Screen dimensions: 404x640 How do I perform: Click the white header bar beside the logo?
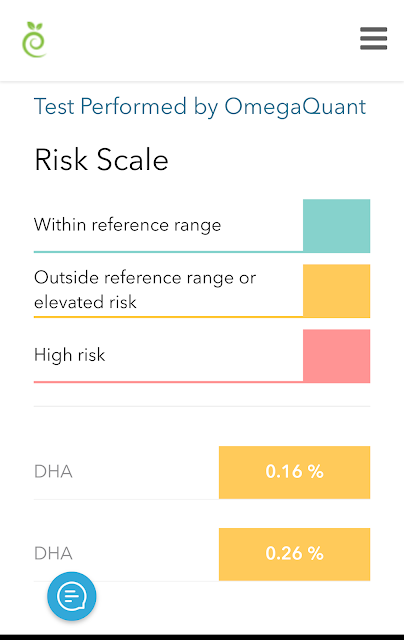click(202, 40)
